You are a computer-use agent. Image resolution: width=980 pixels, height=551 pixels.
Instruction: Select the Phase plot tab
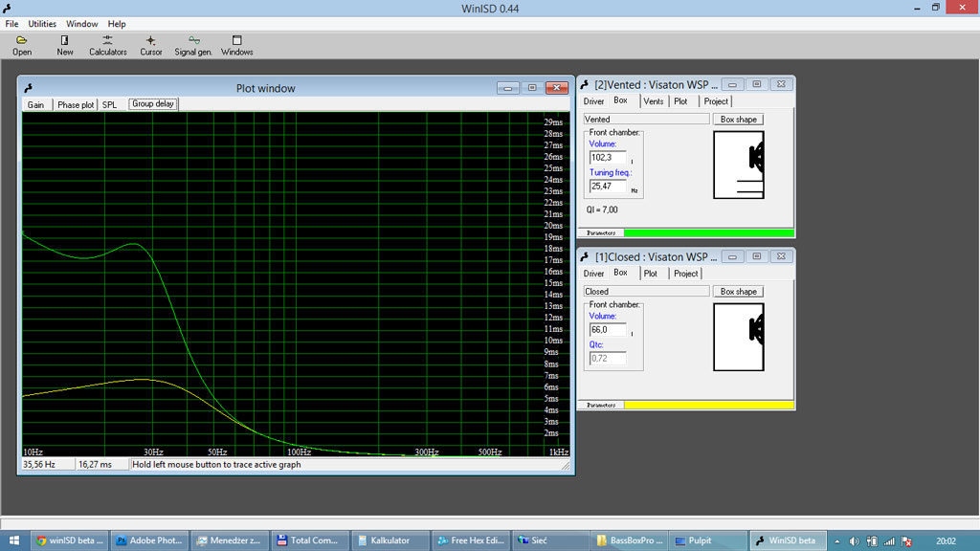[76, 105]
